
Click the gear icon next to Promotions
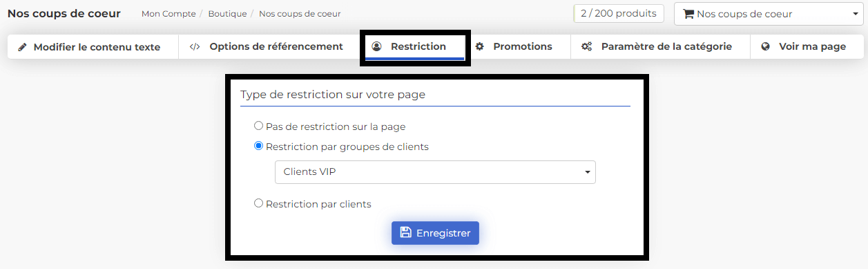(x=479, y=47)
